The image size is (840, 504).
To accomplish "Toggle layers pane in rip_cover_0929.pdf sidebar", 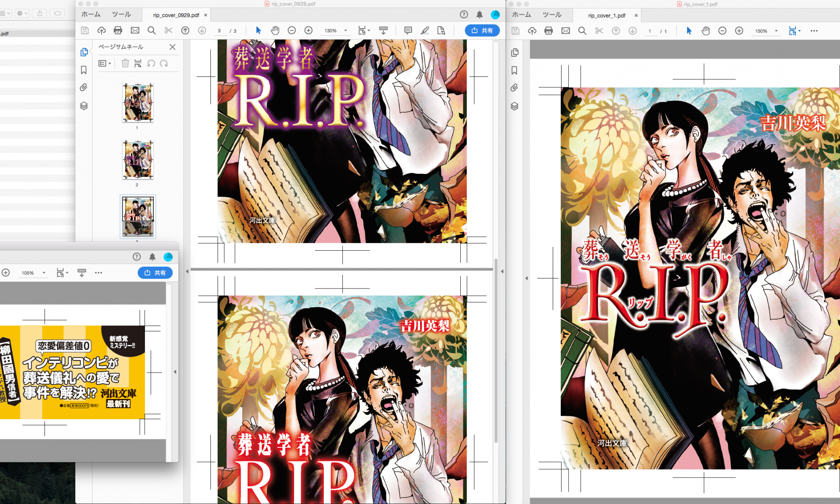I will pos(84,106).
